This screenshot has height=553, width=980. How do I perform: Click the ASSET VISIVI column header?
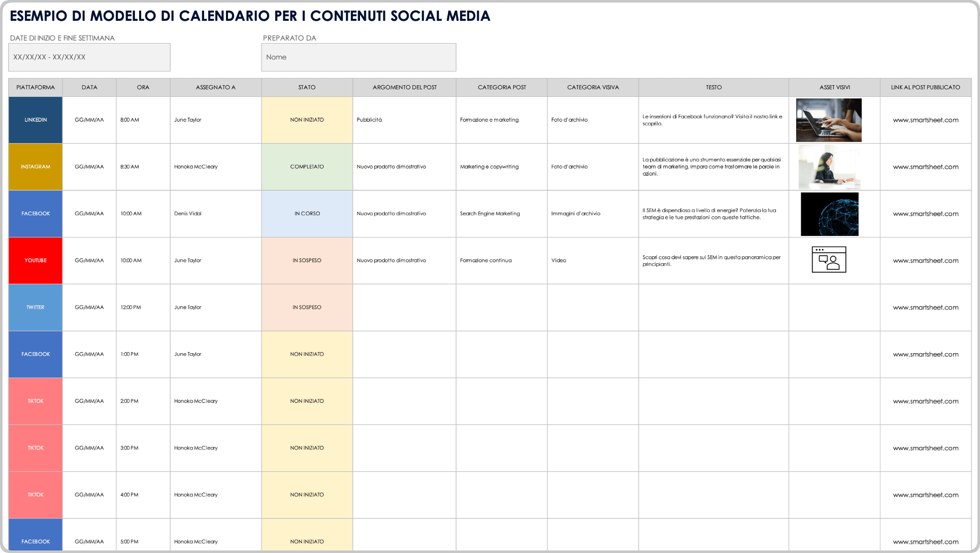tap(834, 87)
